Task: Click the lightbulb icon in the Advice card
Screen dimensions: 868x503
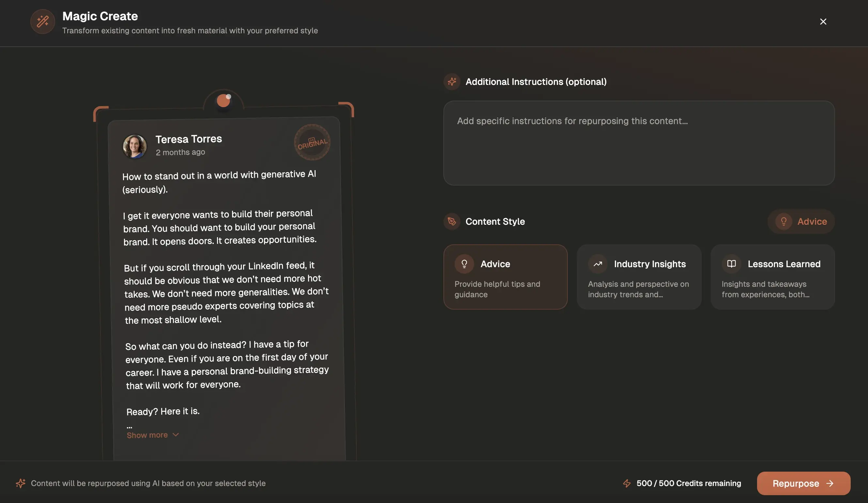Action: (464, 264)
